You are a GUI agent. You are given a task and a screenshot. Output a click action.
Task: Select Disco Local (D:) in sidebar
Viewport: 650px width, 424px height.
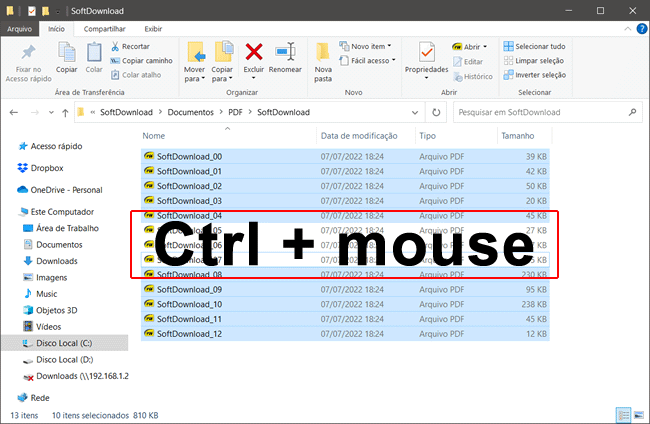coord(64,359)
